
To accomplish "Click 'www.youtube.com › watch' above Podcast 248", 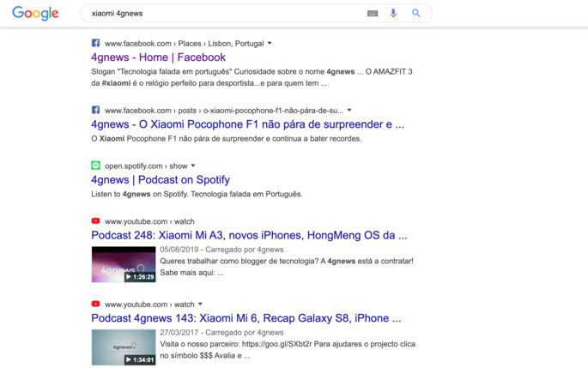I will [x=149, y=221].
